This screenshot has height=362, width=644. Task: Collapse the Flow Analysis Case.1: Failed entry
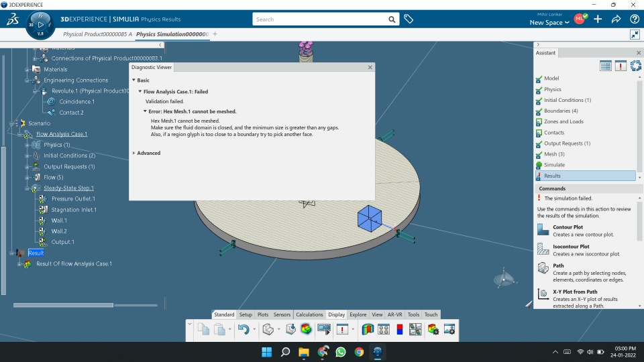pos(140,92)
